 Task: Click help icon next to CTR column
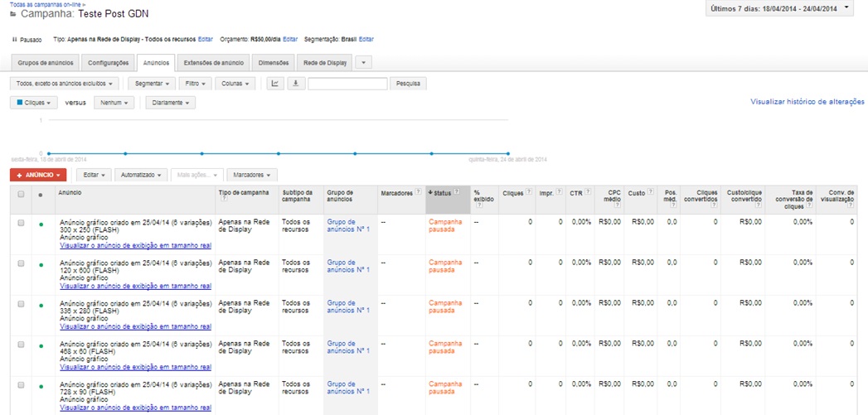pos(587,192)
